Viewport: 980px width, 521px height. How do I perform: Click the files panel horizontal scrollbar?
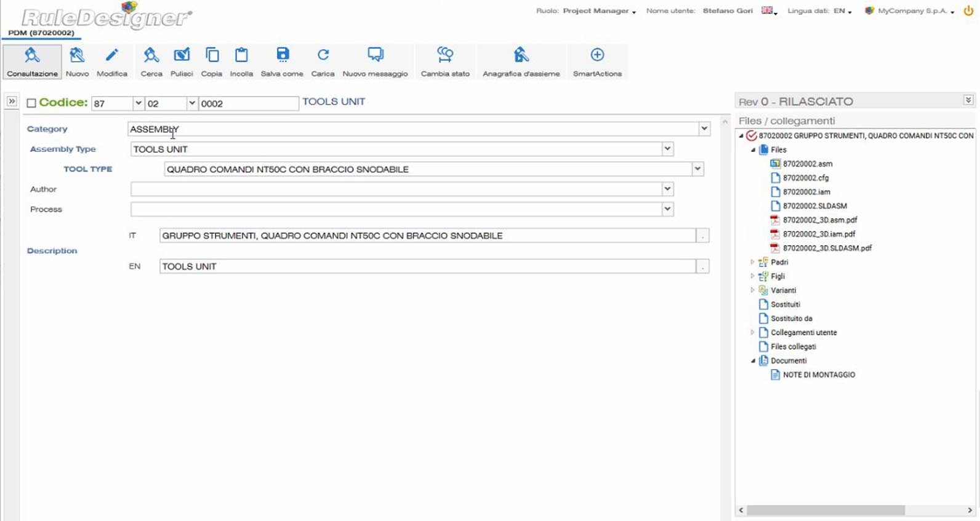pos(825,510)
